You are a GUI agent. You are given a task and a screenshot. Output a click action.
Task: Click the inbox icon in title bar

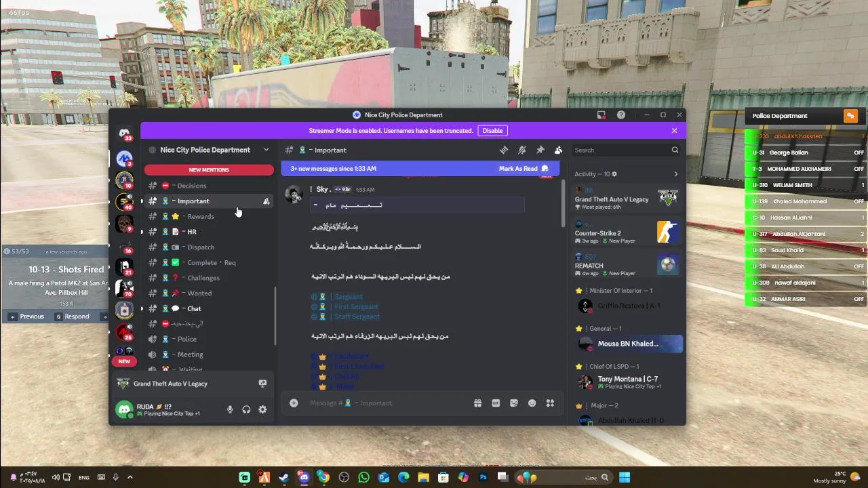pos(601,115)
